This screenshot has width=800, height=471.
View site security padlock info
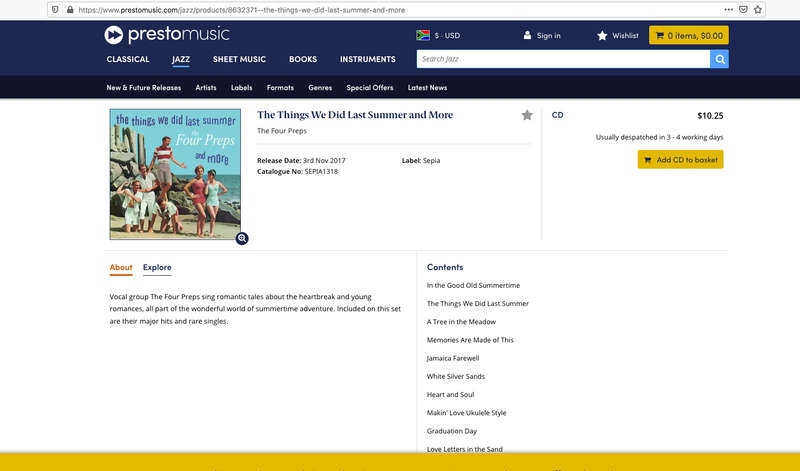[70, 10]
